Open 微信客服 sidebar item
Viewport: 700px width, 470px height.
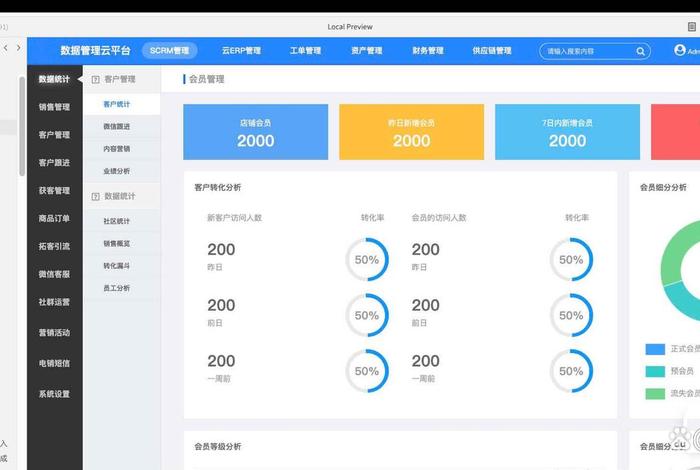[54, 274]
